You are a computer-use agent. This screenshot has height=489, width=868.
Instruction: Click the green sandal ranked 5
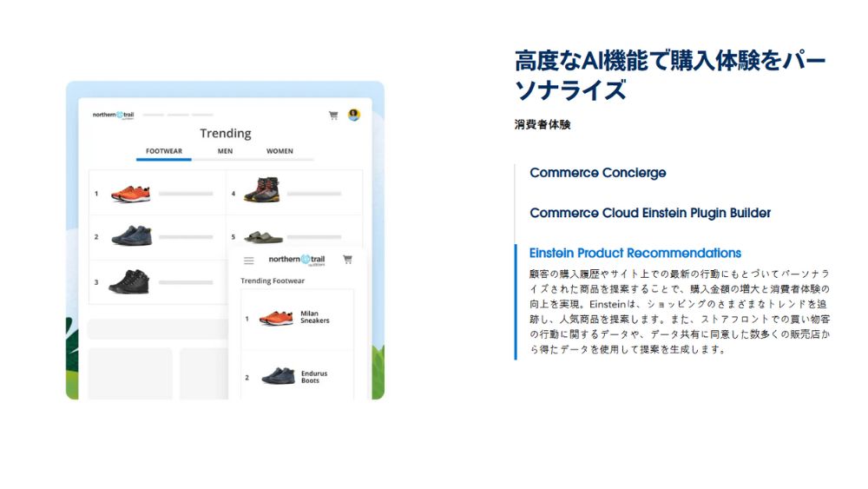click(263, 237)
